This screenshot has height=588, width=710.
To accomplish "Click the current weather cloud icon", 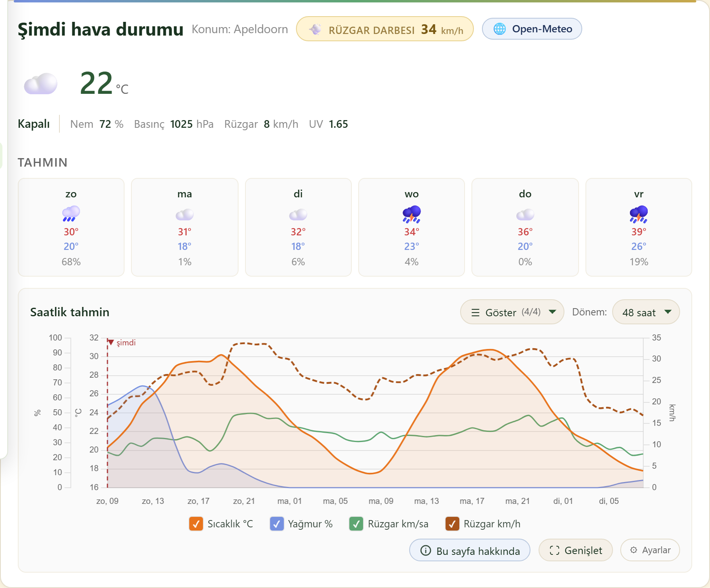I will tap(40, 84).
